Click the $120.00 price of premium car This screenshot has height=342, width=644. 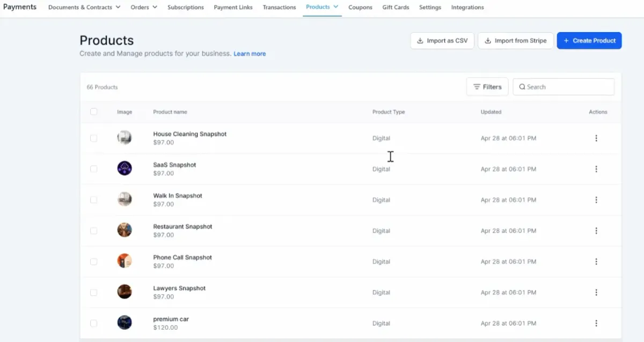pyautogui.click(x=165, y=328)
